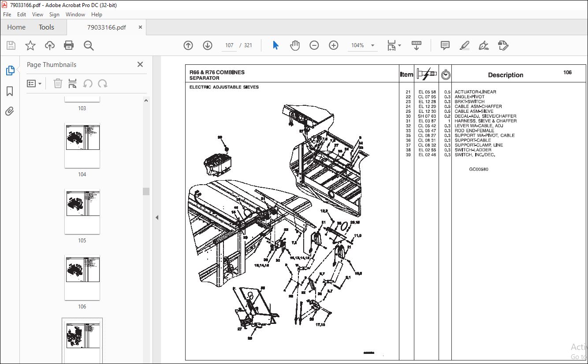Select page 104 thumbnail
Image resolution: width=588 pixels, height=364 pixels.
pyautogui.click(x=82, y=145)
